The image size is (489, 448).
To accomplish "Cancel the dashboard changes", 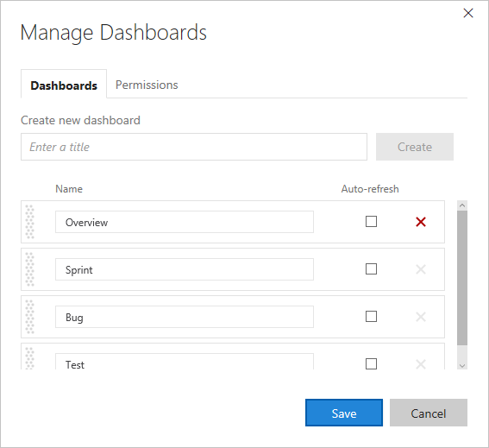I will click(429, 413).
